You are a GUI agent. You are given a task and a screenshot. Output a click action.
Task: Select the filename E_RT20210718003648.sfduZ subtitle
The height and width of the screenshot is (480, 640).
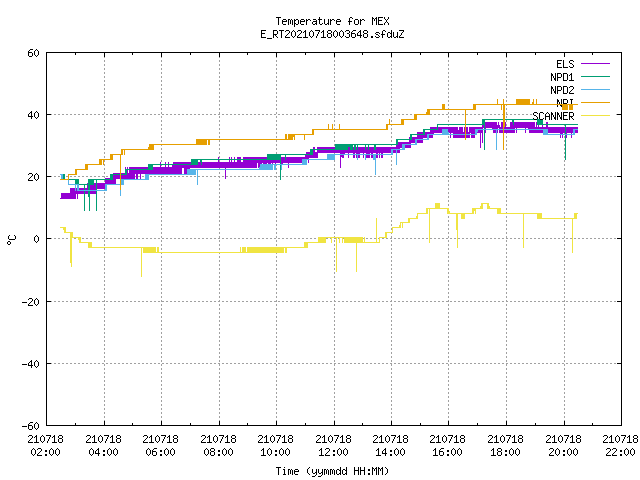[x=332, y=34]
